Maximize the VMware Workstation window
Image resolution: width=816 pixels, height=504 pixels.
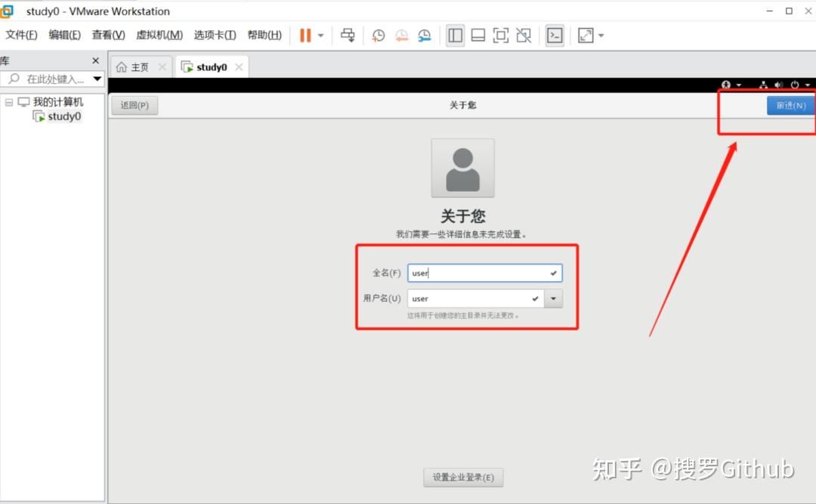click(x=789, y=11)
